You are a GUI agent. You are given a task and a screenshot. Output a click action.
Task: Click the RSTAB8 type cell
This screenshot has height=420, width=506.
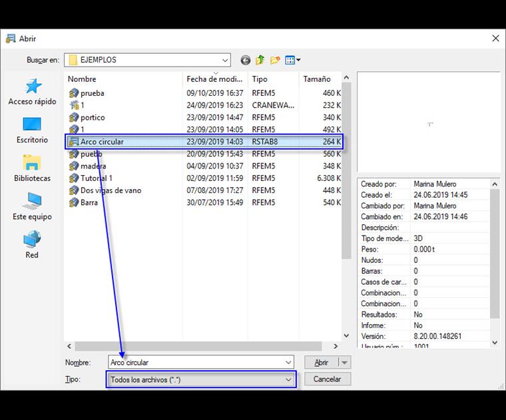pos(264,142)
